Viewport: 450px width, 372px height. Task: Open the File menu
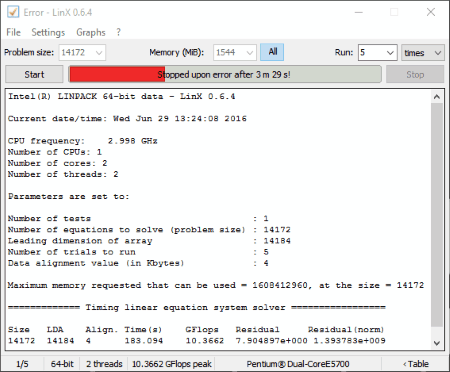coord(13,32)
